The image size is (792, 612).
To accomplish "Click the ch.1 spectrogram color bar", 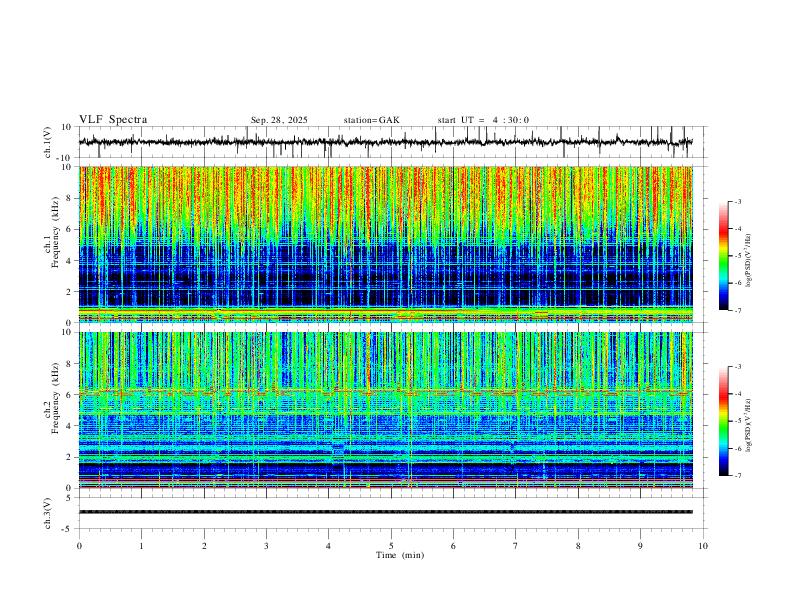I will tap(723, 256).
